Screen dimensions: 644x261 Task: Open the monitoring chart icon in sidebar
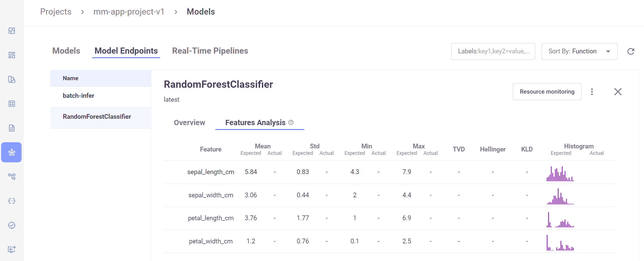pyautogui.click(x=12, y=31)
